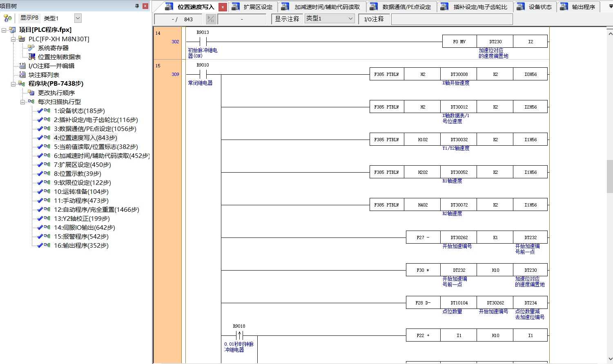
Task: Click the 系统寄存器 icon
Action: pos(31,48)
